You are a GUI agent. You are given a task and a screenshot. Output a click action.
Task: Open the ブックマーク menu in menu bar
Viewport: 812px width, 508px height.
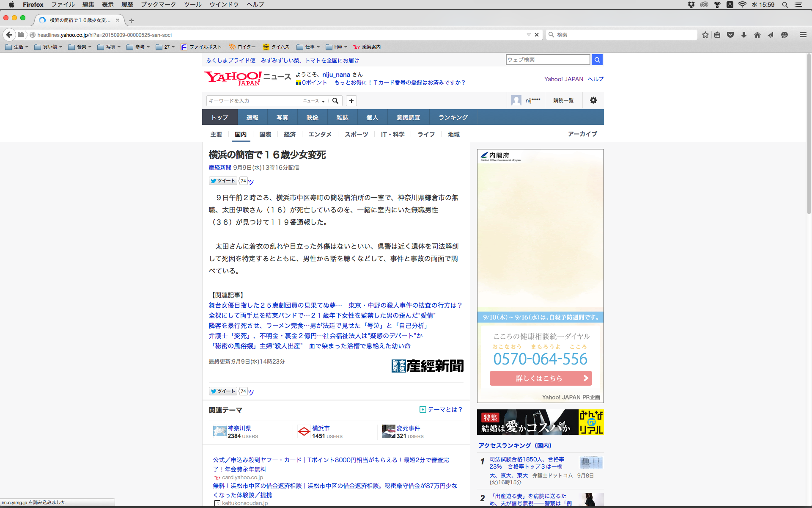click(158, 5)
